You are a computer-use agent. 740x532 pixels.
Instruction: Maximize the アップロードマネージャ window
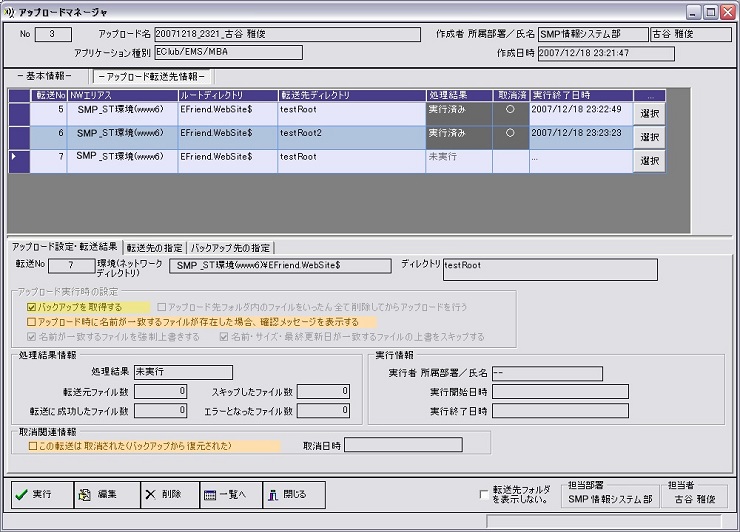click(710, 12)
